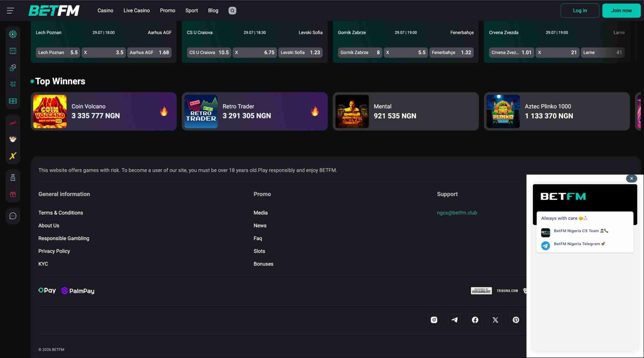Open the Mental game thumbnail
Viewport: 644px width, 358px height.
click(x=352, y=112)
